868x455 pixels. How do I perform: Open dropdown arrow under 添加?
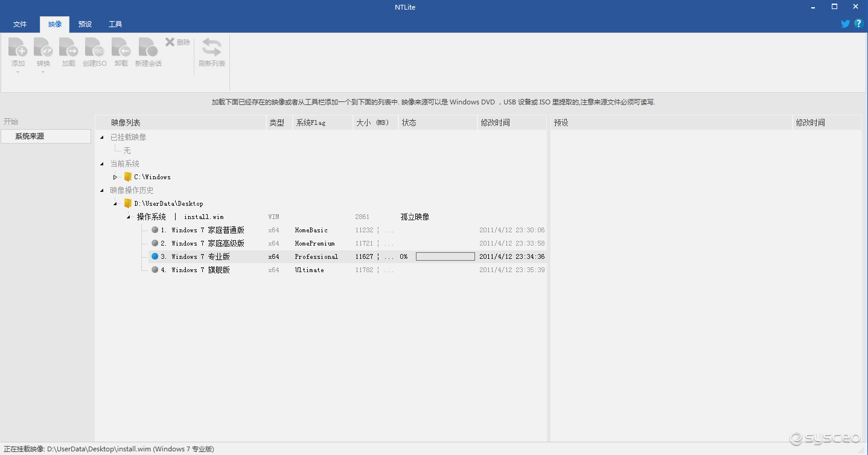[18, 72]
